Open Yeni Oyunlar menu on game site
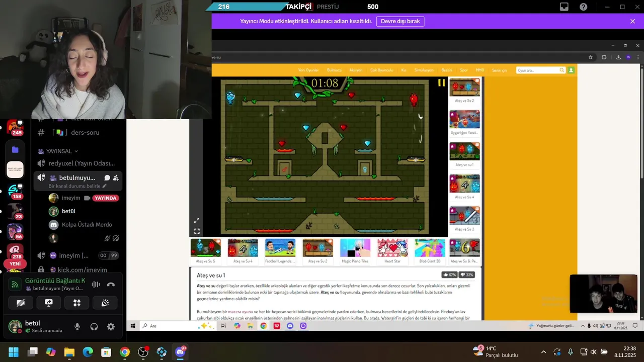The height and width of the screenshot is (362, 644). (x=308, y=70)
